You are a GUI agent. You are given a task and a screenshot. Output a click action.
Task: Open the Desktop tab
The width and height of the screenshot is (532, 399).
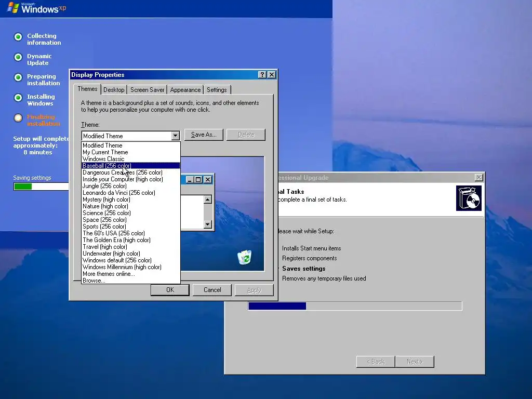coord(114,90)
